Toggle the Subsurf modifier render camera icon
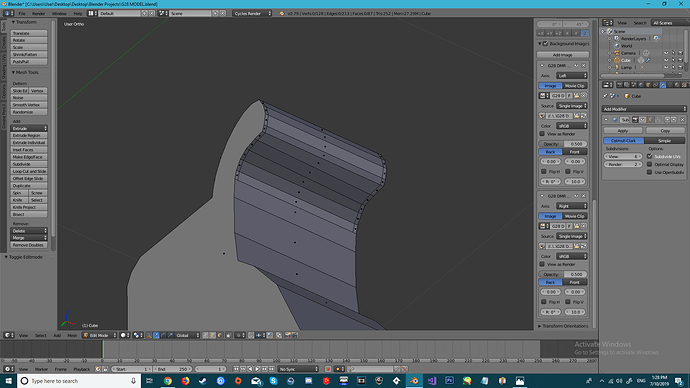 (x=635, y=120)
